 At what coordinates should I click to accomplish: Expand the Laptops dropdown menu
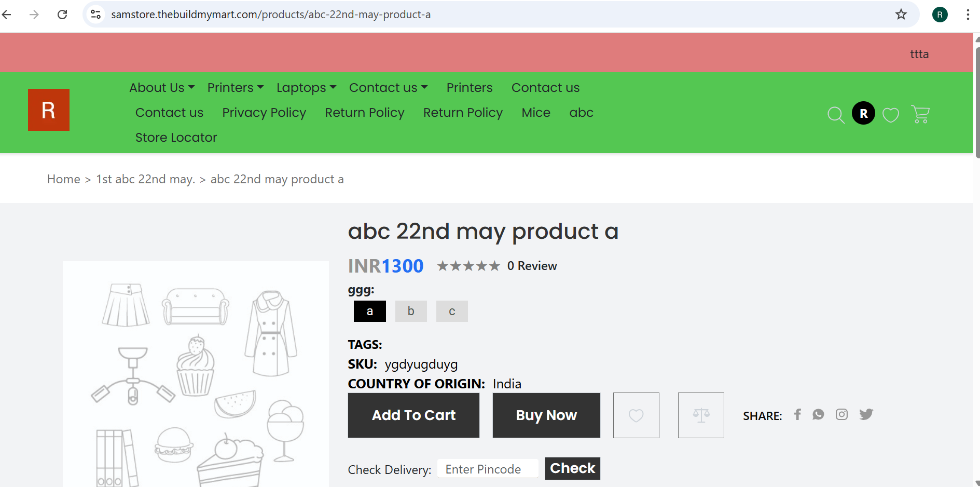[307, 88]
